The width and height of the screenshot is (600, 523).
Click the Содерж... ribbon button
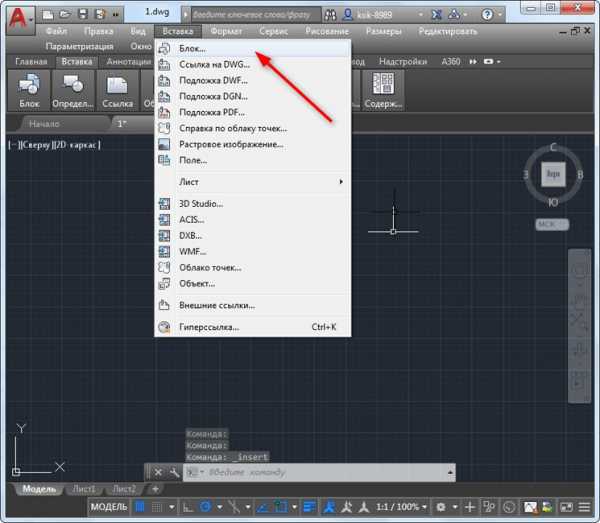[x=383, y=90]
